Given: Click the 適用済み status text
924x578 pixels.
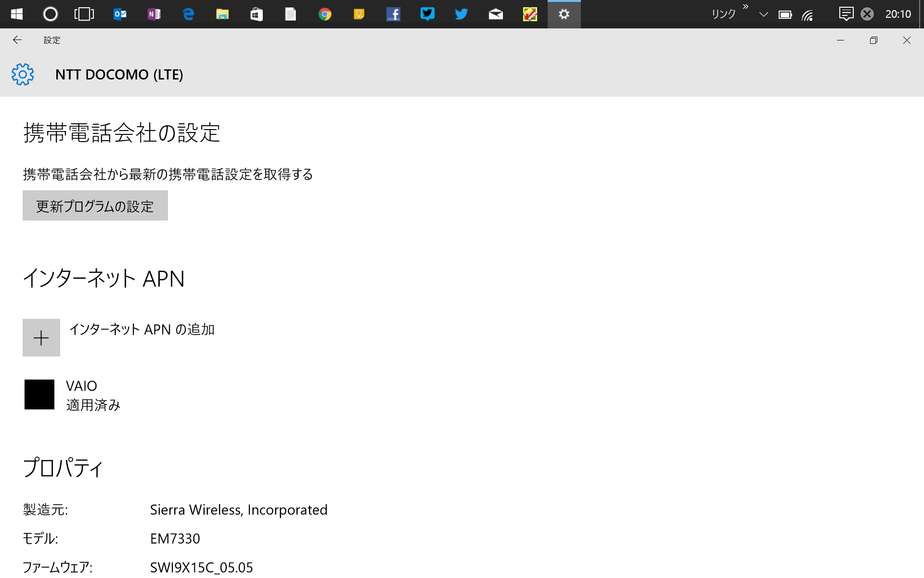Looking at the screenshot, I should [x=93, y=405].
